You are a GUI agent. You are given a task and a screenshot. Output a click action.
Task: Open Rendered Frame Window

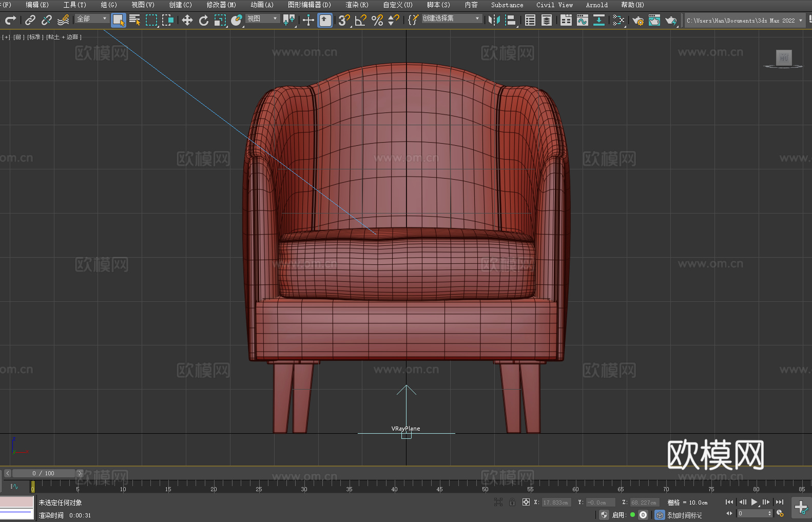pos(654,20)
